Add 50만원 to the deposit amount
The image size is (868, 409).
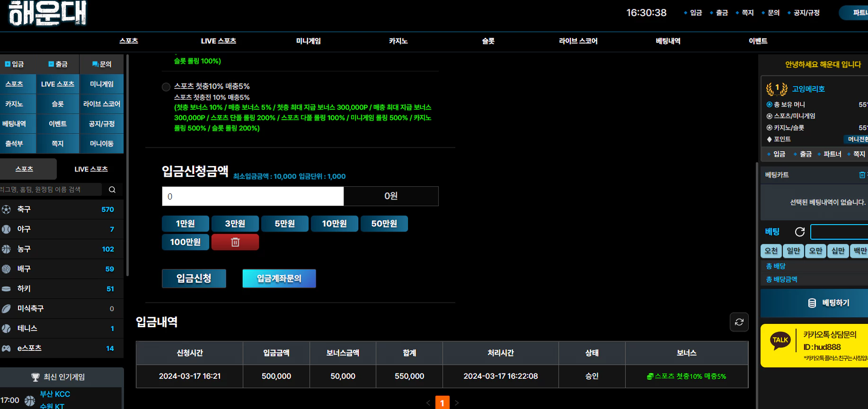click(384, 224)
